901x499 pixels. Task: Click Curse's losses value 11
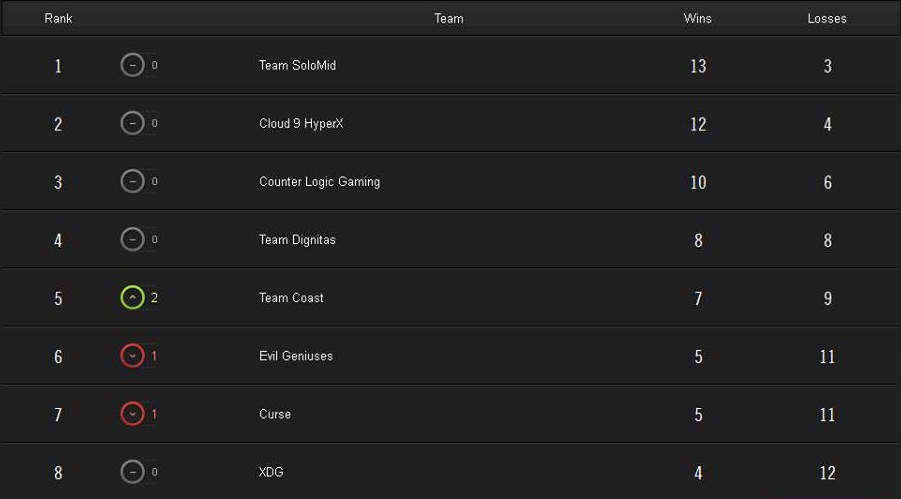point(827,415)
